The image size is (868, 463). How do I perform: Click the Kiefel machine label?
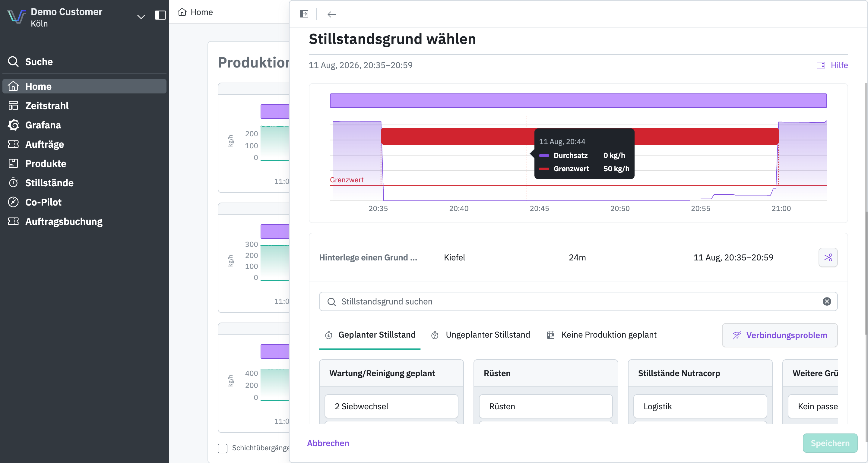[454, 258]
